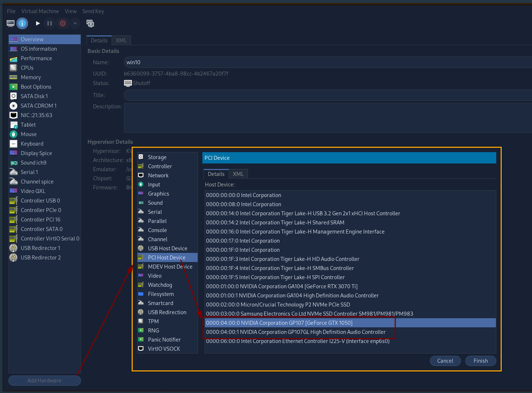532x393 pixels.
Task: Select the main window Details tab
Action: click(x=99, y=41)
